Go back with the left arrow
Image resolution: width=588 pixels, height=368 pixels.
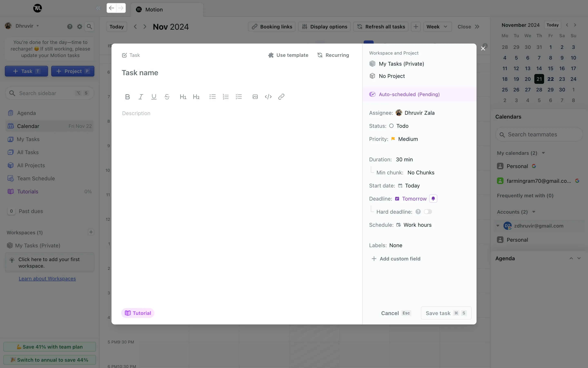(x=111, y=8)
